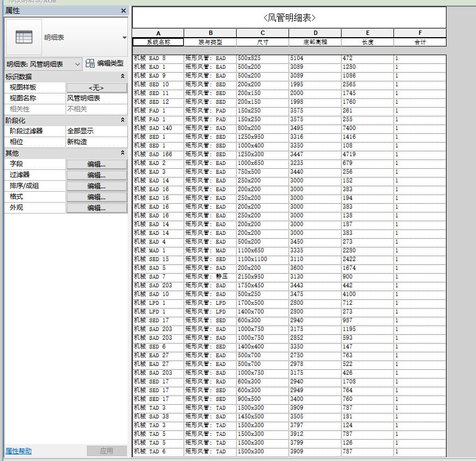
Task: Select the size cell 500x825
Action: 262,58
